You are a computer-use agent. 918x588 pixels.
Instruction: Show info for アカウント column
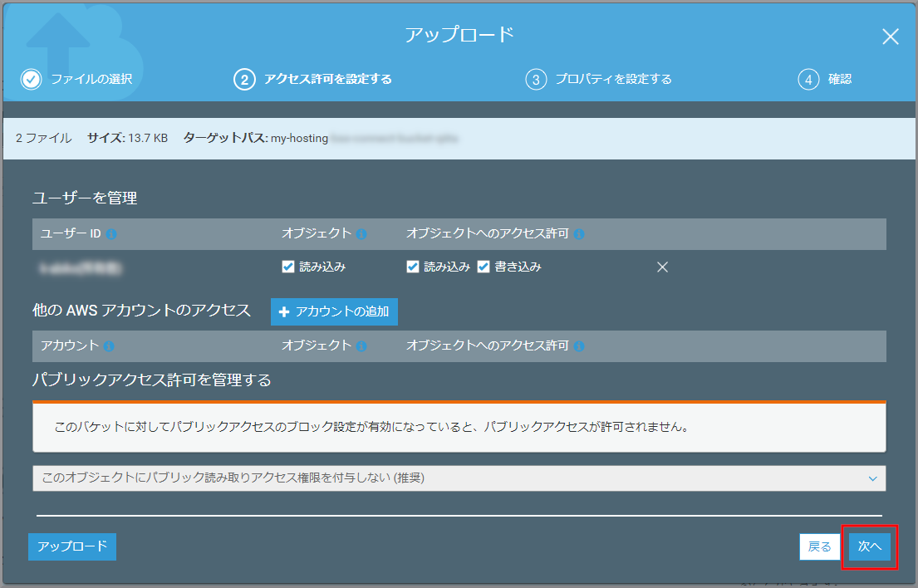108,346
